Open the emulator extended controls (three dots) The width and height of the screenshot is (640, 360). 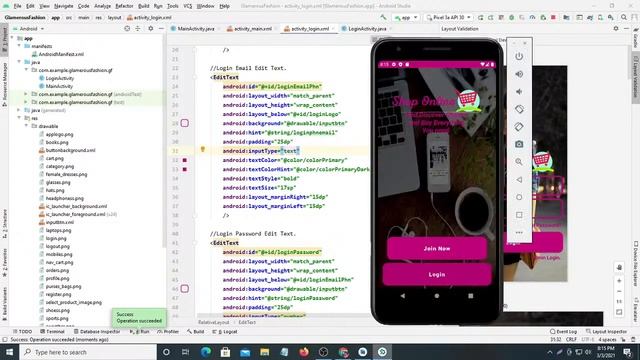(519, 232)
